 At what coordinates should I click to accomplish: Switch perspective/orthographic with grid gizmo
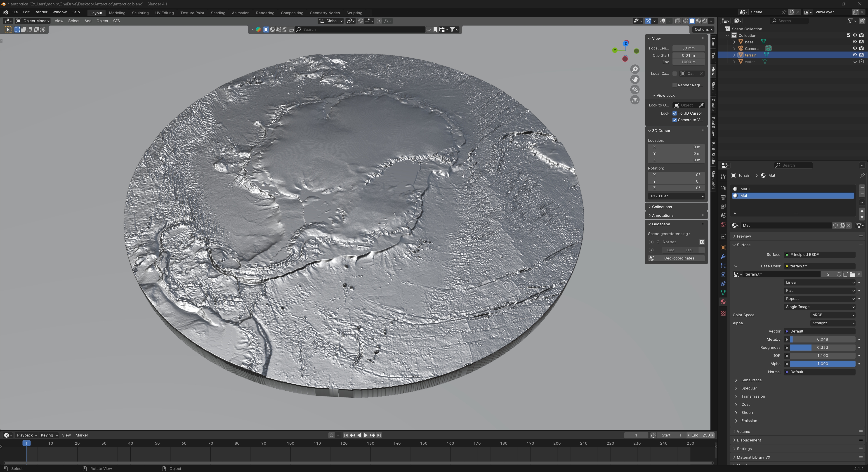coord(635,100)
